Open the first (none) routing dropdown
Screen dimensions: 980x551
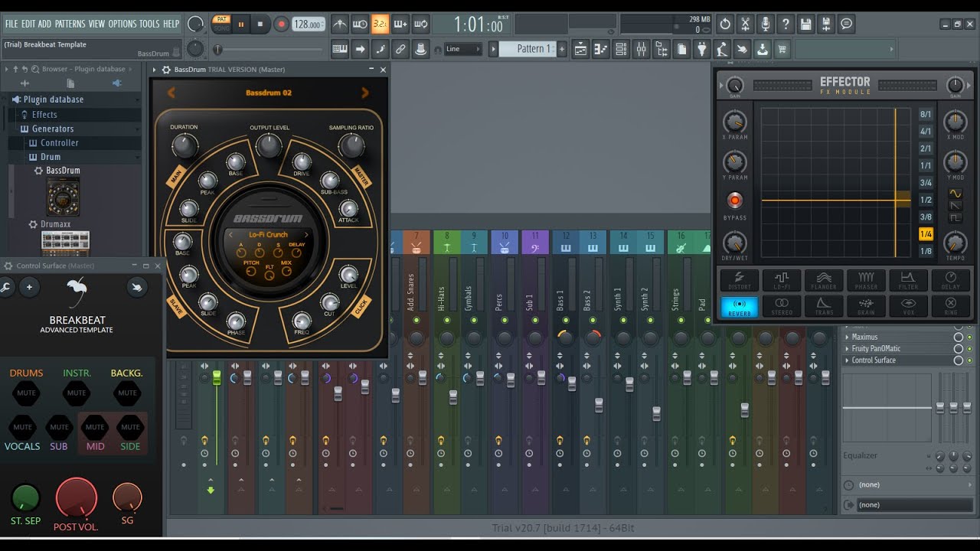(x=909, y=484)
